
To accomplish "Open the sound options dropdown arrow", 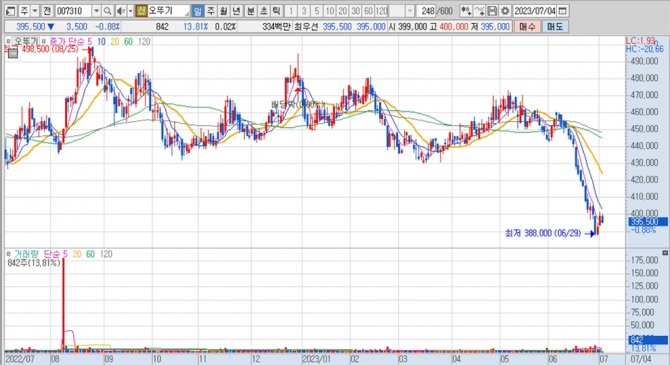I will point(130,11).
